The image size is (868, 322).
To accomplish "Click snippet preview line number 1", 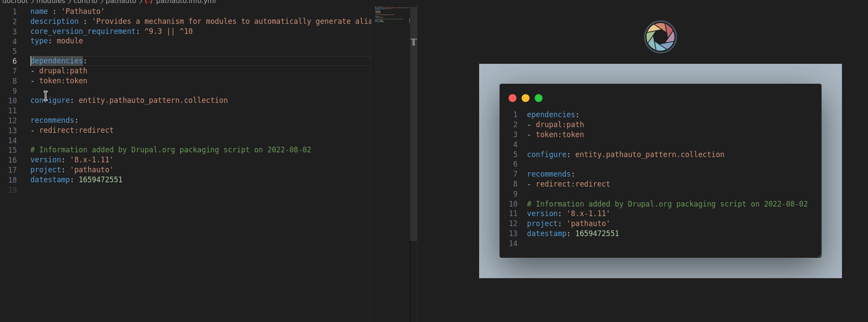I will [x=515, y=115].
